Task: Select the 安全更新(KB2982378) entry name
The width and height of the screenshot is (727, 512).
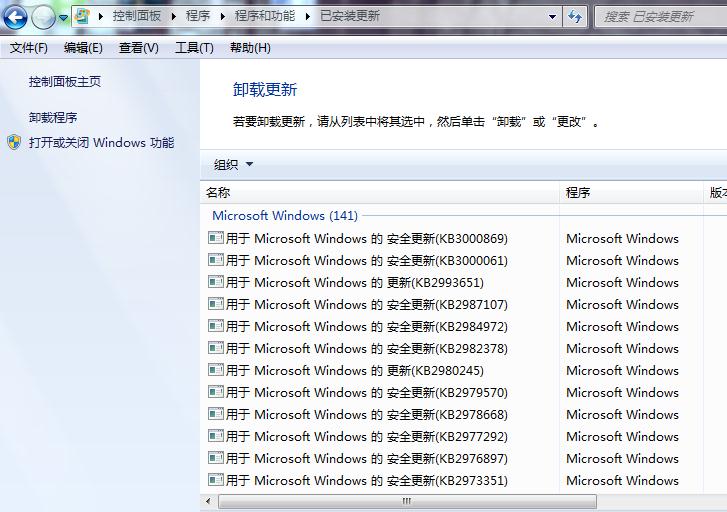Action: point(367,348)
